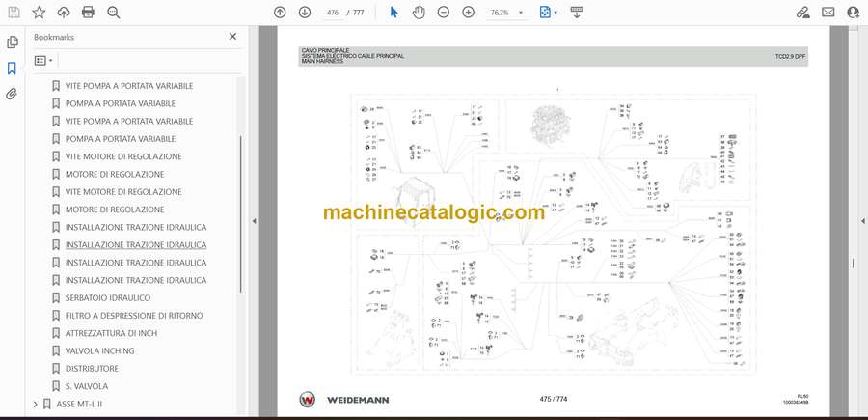Click the MAIN HAIRNESS heading line
This screenshot has width=868, height=420.
coord(322,62)
